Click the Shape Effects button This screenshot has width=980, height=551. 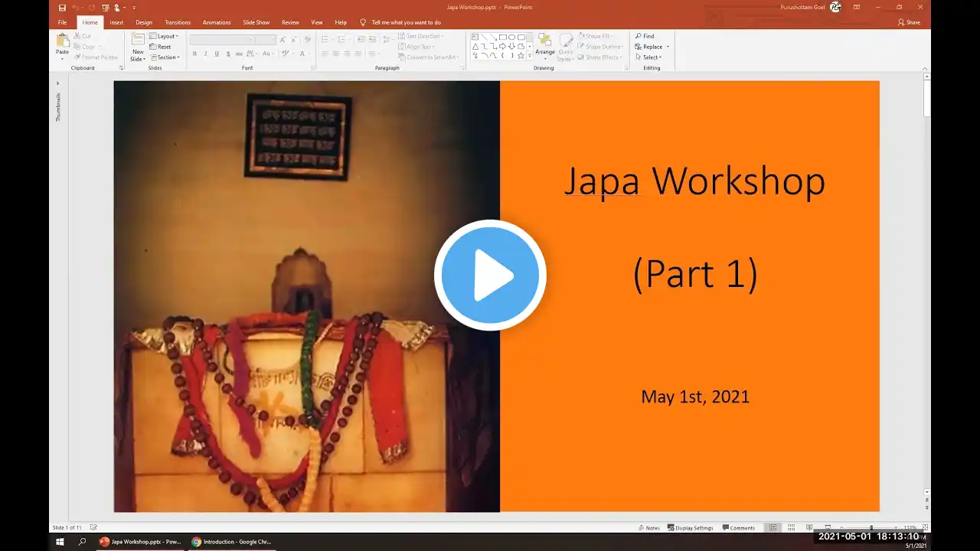(x=601, y=57)
